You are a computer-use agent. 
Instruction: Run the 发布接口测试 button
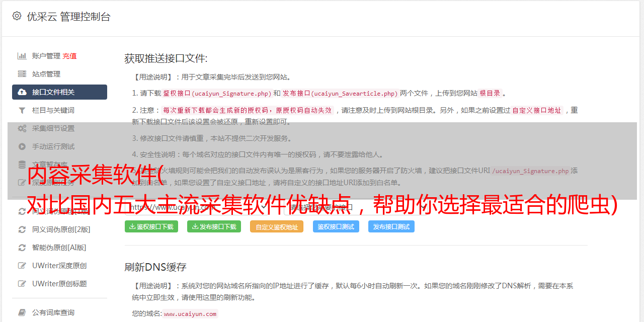coord(391,226)
